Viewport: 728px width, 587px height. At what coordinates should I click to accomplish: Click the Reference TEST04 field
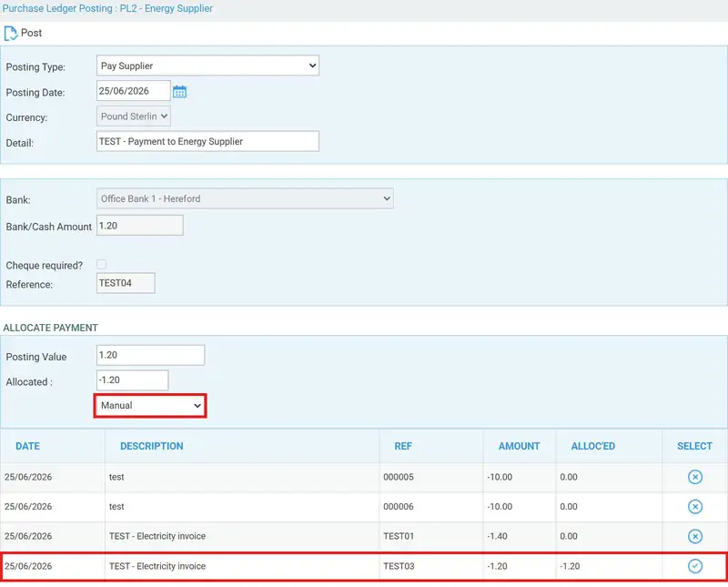126,283
